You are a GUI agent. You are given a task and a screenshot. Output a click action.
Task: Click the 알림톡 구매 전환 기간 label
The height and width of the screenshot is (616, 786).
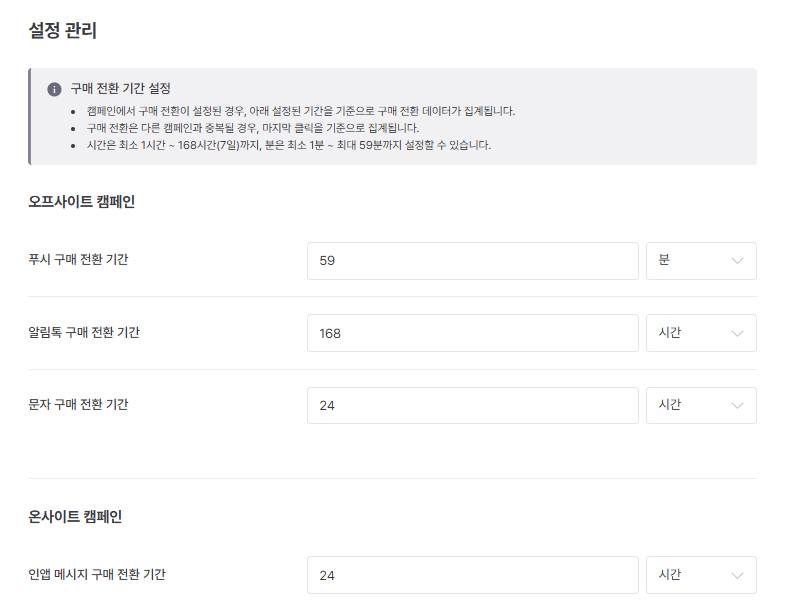84,332
